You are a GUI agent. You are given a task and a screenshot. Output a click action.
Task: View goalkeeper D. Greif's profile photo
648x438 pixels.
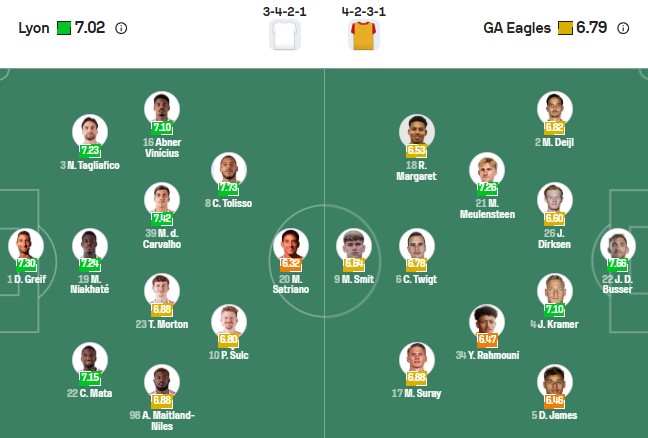click(26, 246)
